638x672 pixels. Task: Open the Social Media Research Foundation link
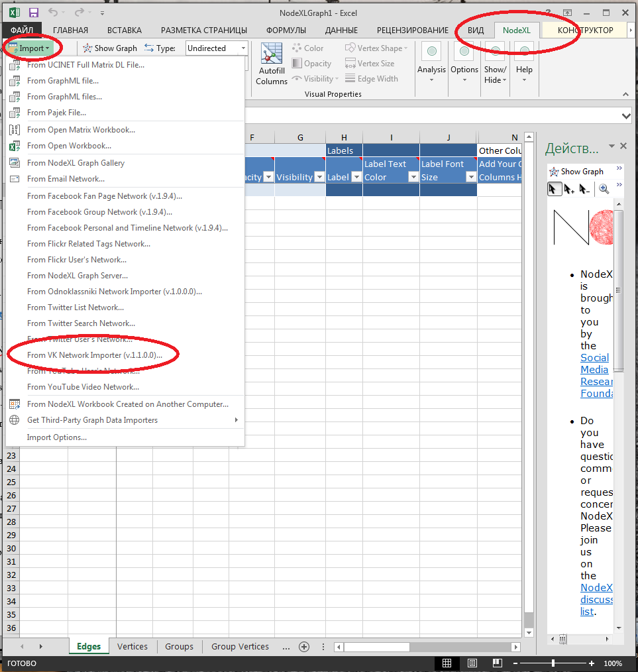pos(596,375)
